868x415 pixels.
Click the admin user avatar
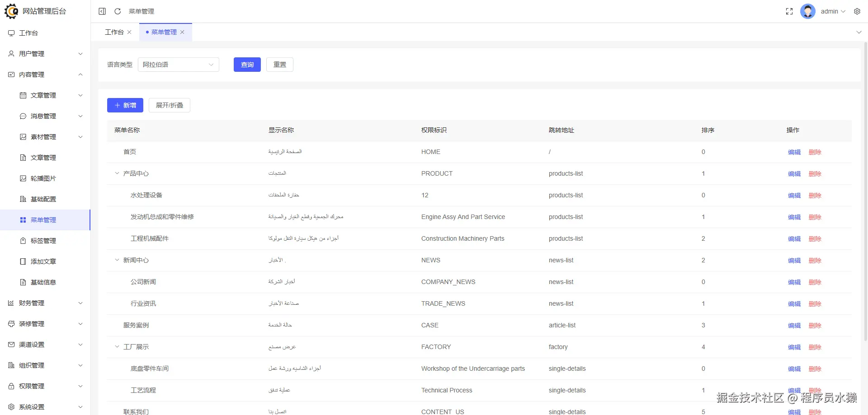pyautogui.click(x=807, y=11)
